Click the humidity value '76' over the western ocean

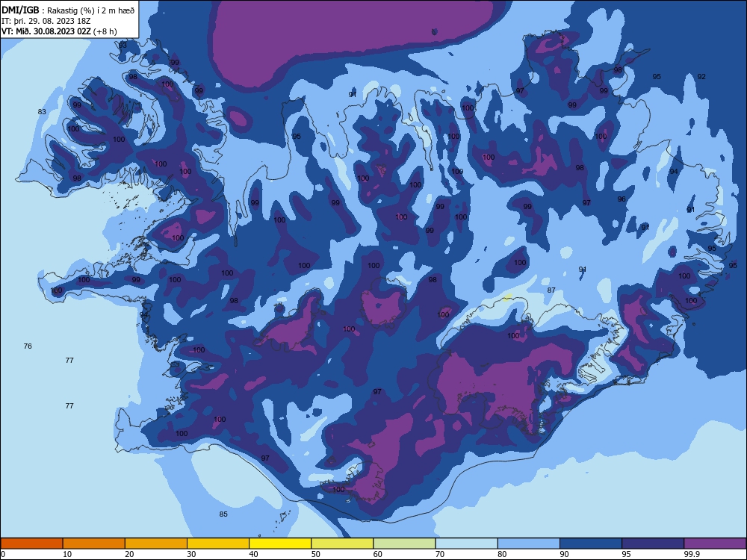click(28, 346)
